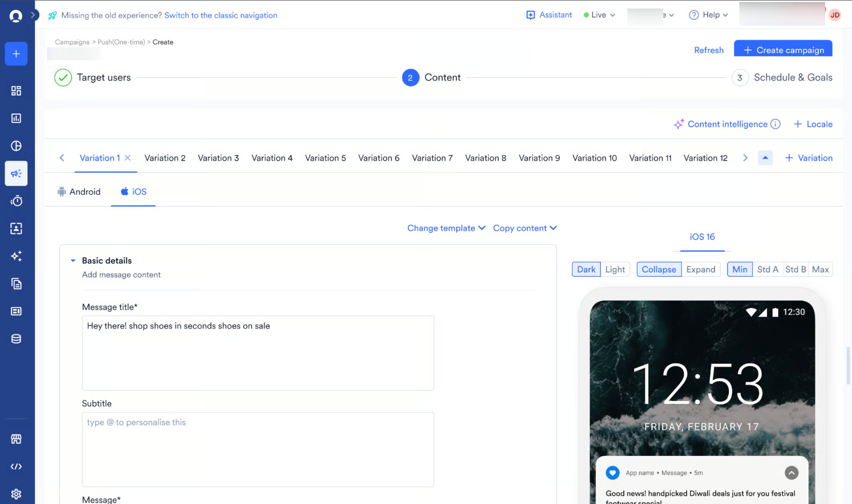Click Switch to the classic navigation link
The width and height of the screenshot is (852, 504).
point(221,15)
